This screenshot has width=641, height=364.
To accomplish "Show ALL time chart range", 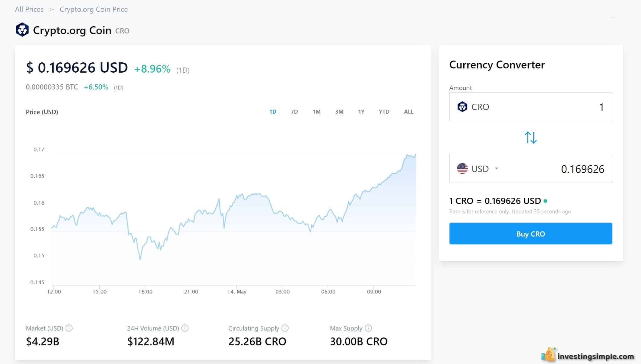I will click(409, 111).
